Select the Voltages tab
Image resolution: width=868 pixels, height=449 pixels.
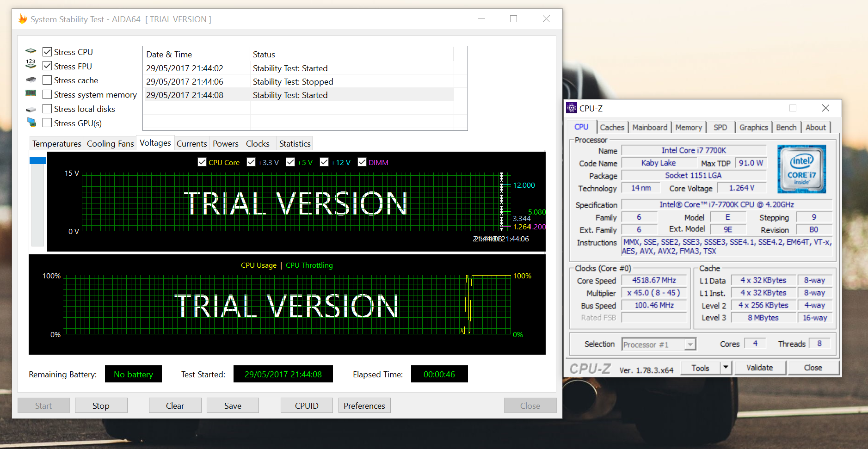click(x=155, y=143)
